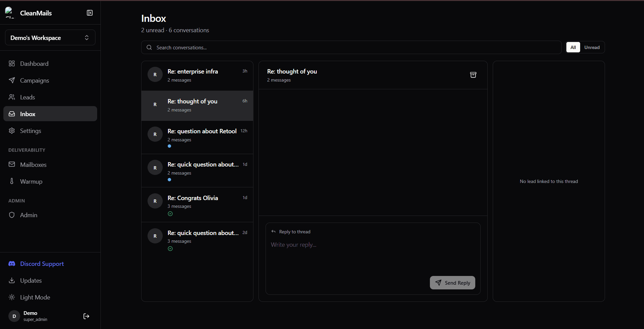Click the CleanMails logo
The image size is (644, 329).
[x=10, y=13]
